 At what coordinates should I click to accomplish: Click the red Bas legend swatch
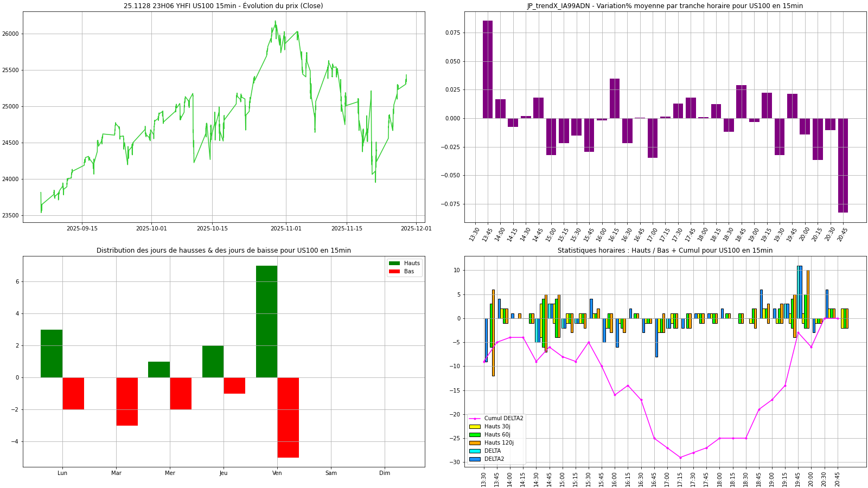click(394, 272)
